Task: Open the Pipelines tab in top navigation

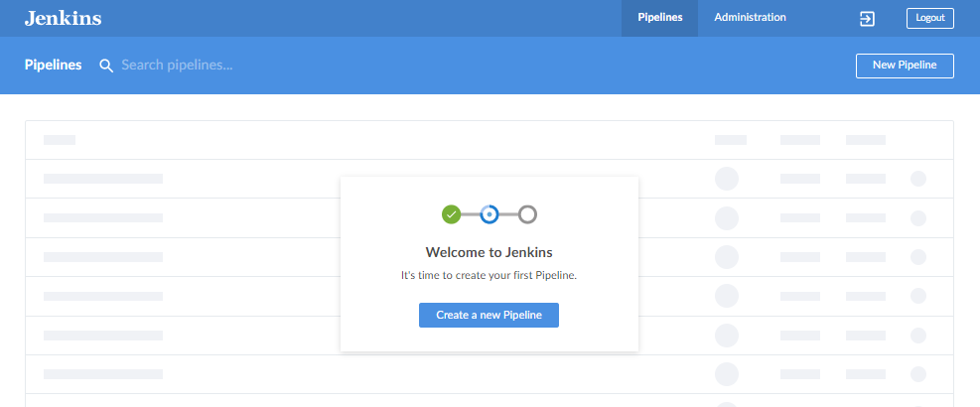Action: (659, 18)
